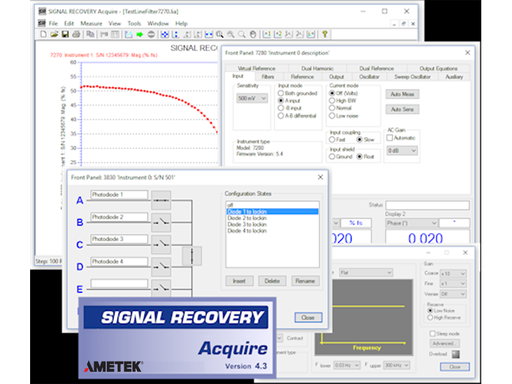Click the Delete configuration state button
This screenshot has height=384, width=512.
(272, 281)
